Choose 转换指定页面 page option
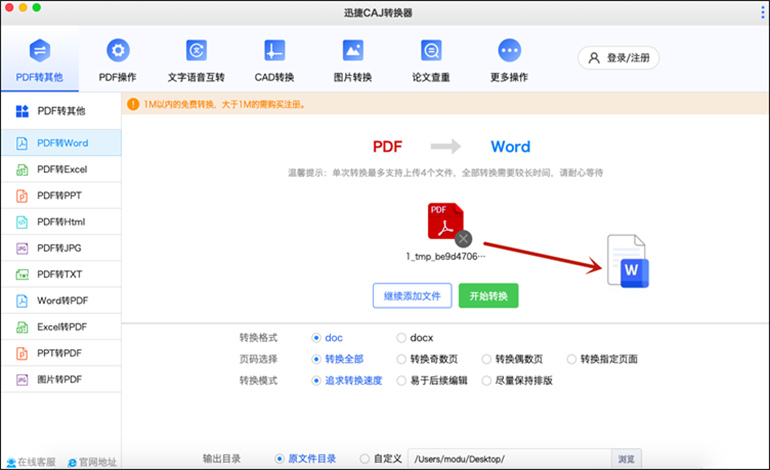The image size is (770, 470). pos(572,359)
